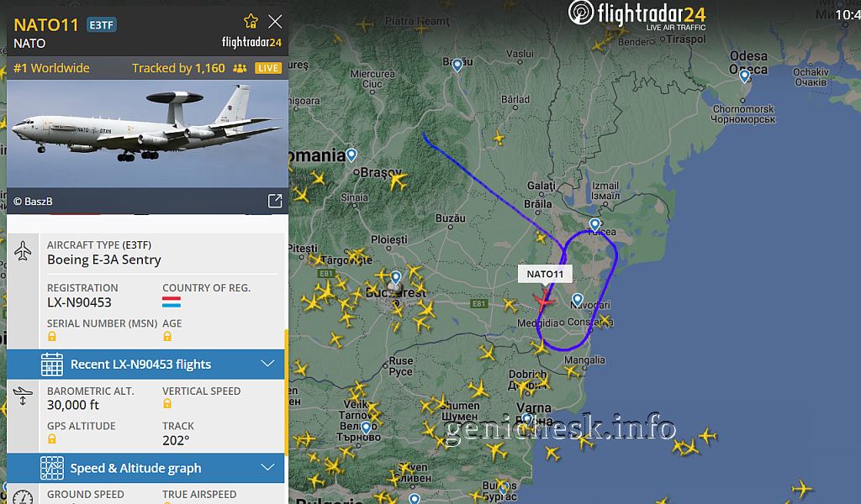The height and width of the screenshot is (504, 861).
Task: Click the NATO11 callsign label on the map
Action: click(x=545, y=274)
